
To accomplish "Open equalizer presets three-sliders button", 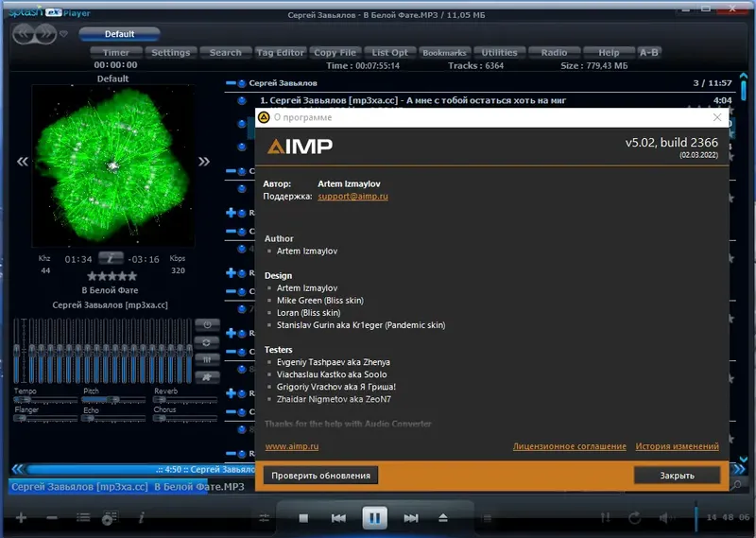I will coord(207,359).
